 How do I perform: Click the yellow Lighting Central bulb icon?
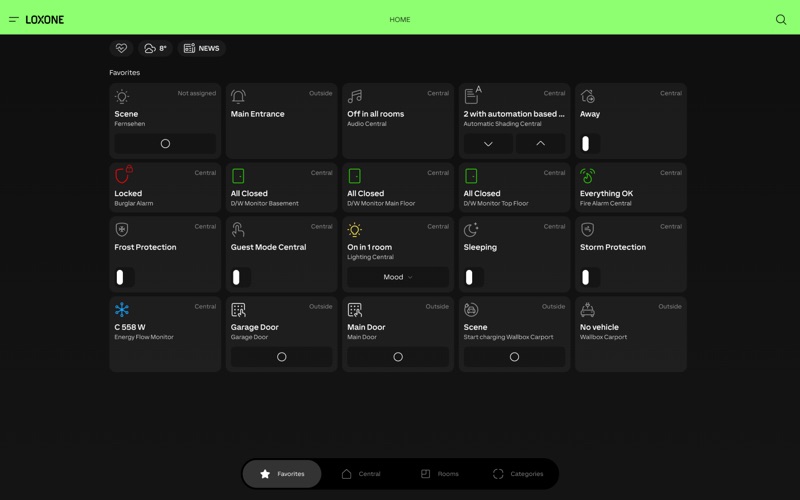pos(355,230)
